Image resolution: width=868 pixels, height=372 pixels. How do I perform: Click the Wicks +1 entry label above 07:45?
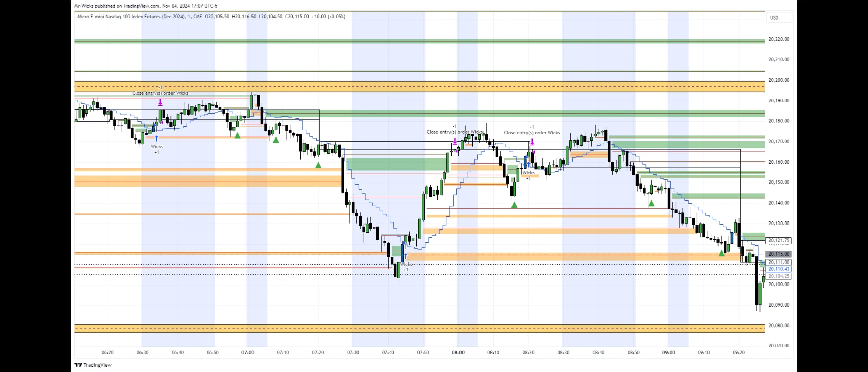406,267
